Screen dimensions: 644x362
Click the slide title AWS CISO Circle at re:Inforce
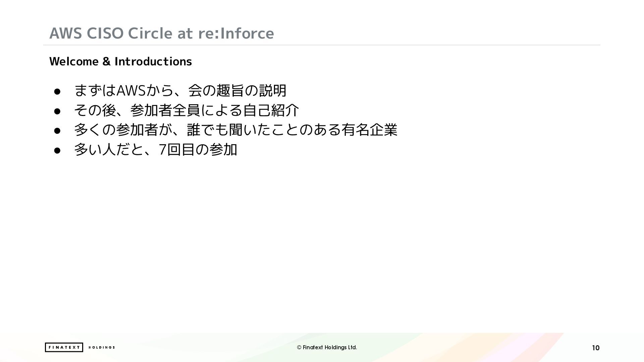coord(161,33)
